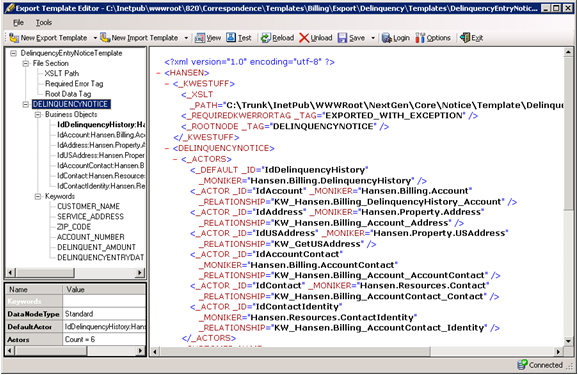
Task: Open the Tools menu
Action: pyautogui.click(x=43, y=23)
